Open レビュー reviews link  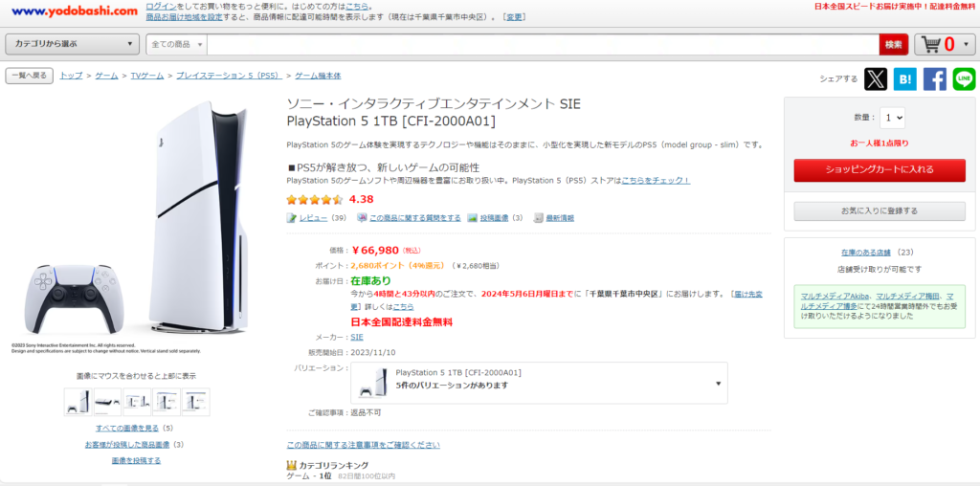tap(313, 218)
